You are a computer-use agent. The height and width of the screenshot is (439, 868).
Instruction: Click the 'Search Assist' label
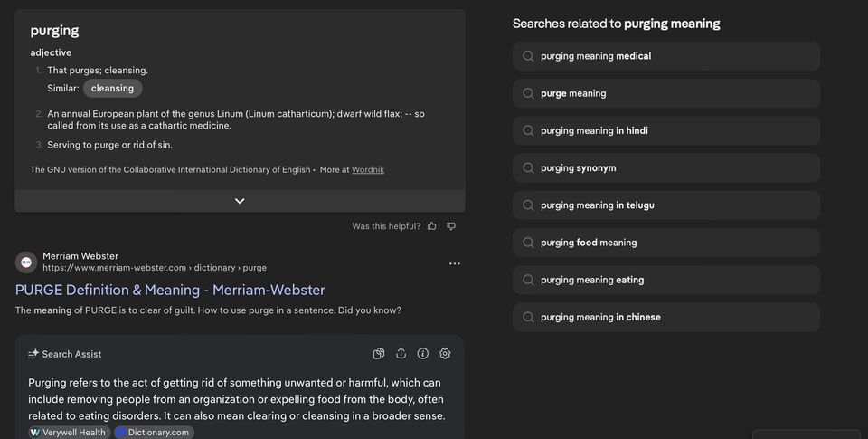[71, 354]
